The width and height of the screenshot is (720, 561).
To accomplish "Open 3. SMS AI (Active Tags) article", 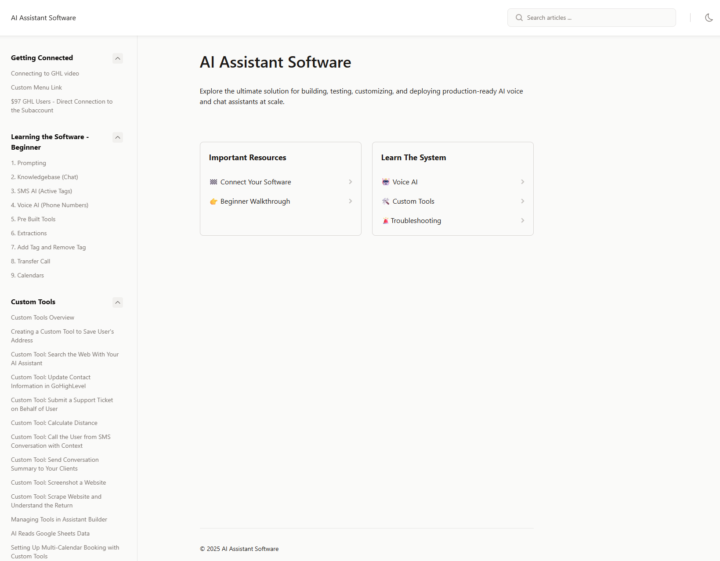I will click(41, 191).
